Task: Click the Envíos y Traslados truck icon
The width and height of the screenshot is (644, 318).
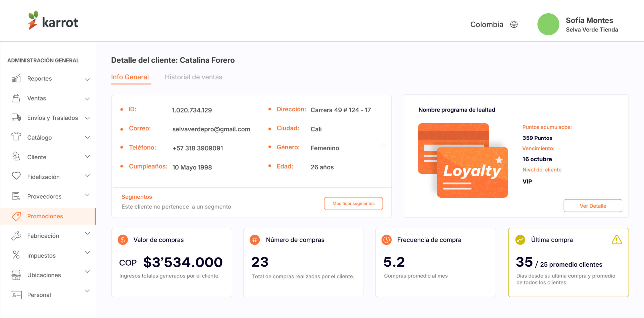Action: [x=16, y=117]
